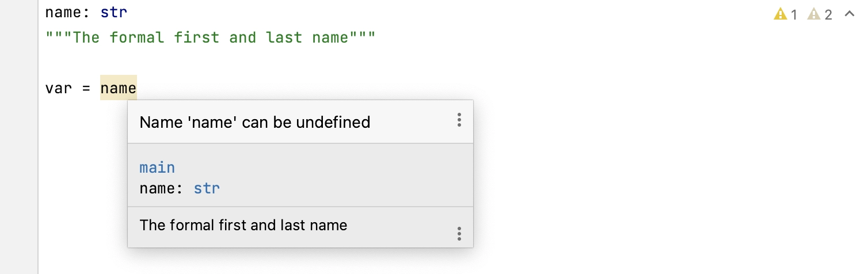Screen dimensions: 868x274
Task: Select the "Name 'name' can be undefined" message
Action: (x=255, y=122)
